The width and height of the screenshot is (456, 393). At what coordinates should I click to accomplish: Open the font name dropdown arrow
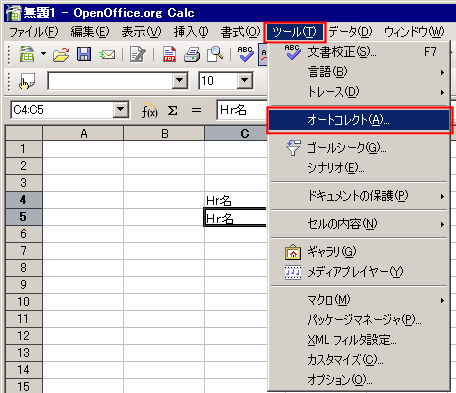180,80
